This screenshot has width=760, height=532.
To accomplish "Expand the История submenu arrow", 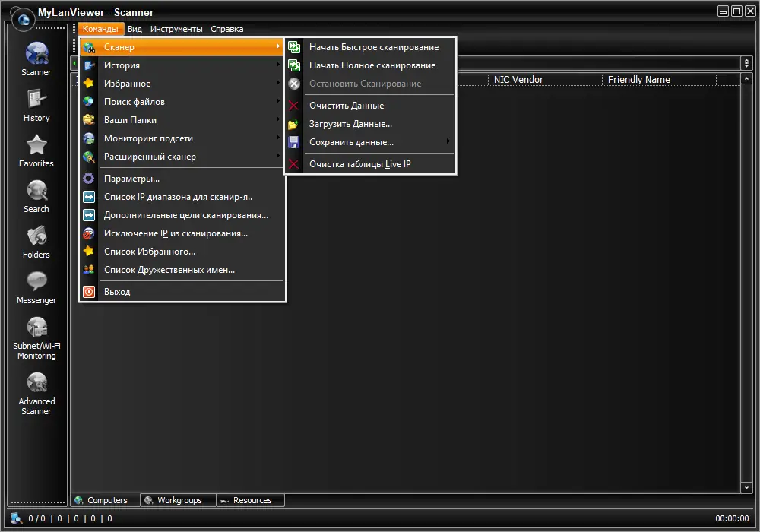I will [x=278, y=65].
